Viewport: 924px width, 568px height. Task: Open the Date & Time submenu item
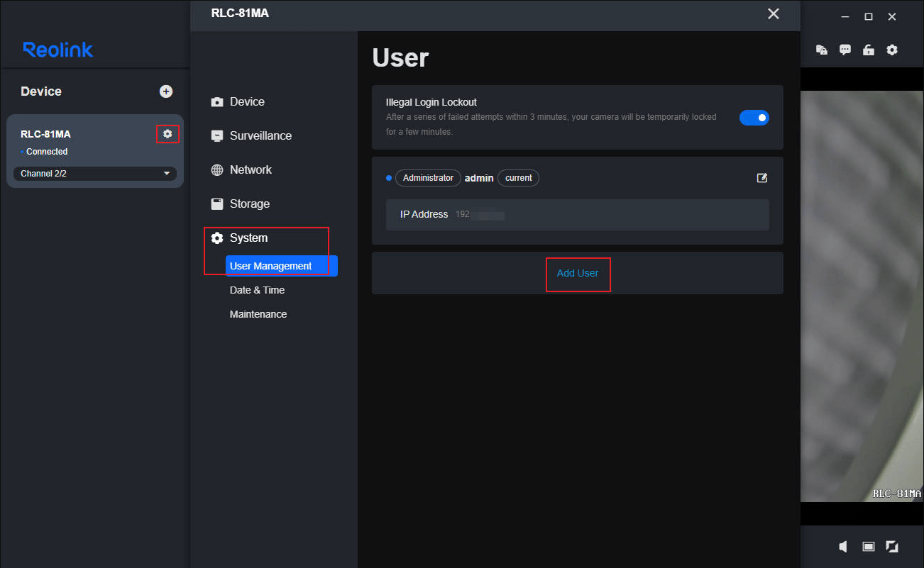[x=257, y=290]
